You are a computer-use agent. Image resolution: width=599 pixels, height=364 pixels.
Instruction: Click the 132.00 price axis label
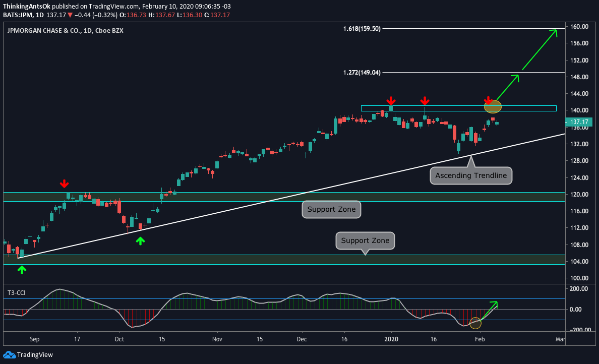click(579, 144)
